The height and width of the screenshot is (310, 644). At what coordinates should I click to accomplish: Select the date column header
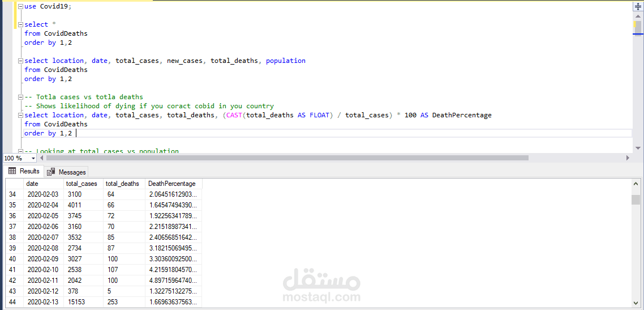[x=44, y=184]
